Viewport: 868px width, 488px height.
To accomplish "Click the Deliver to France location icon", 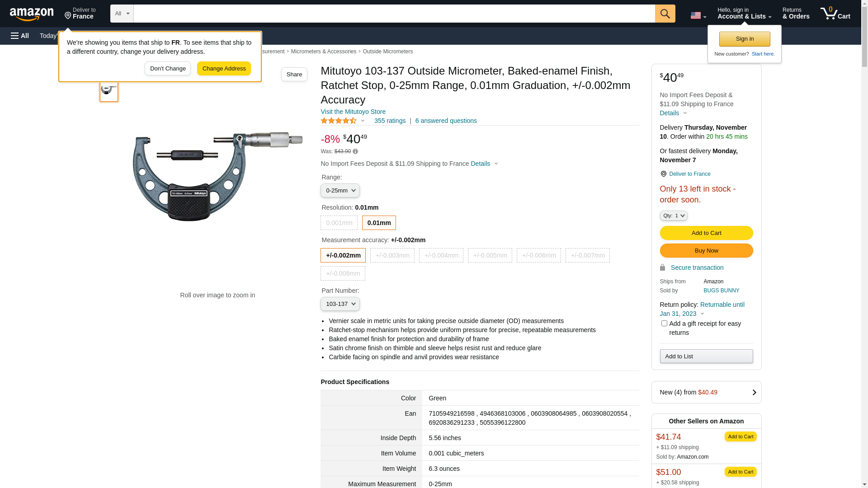I will (663, 174).
